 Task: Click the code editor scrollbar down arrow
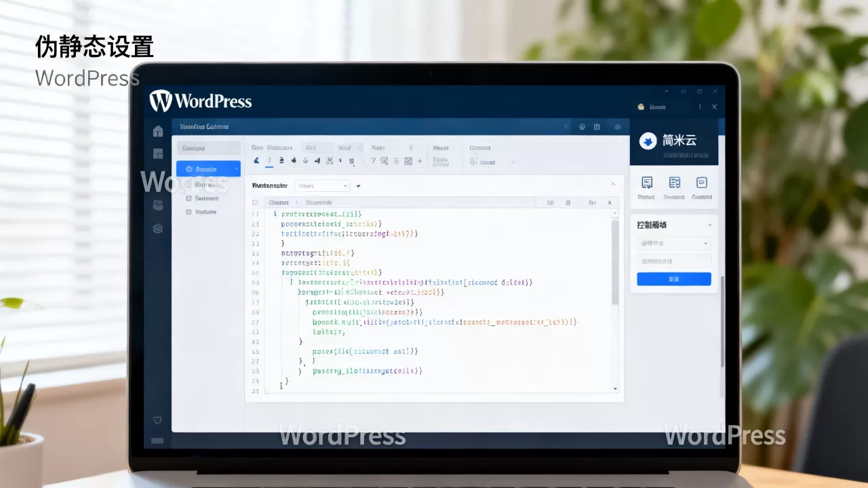(x=615, y=388)
